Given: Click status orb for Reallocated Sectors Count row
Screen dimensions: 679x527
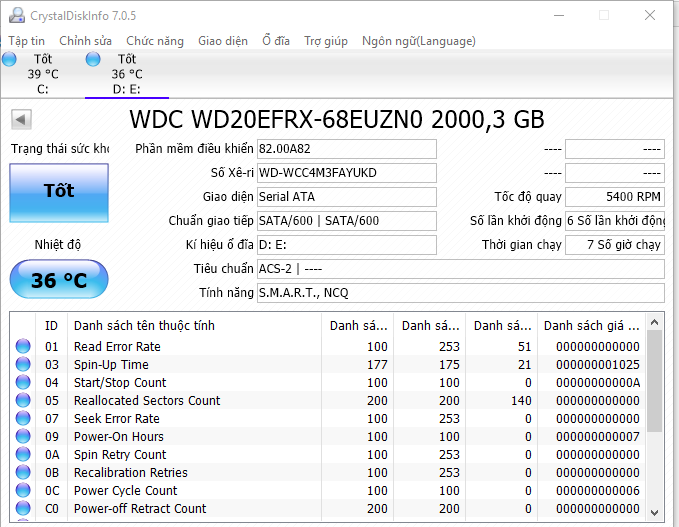Looking at the screenshot, I should click(23, 400).
